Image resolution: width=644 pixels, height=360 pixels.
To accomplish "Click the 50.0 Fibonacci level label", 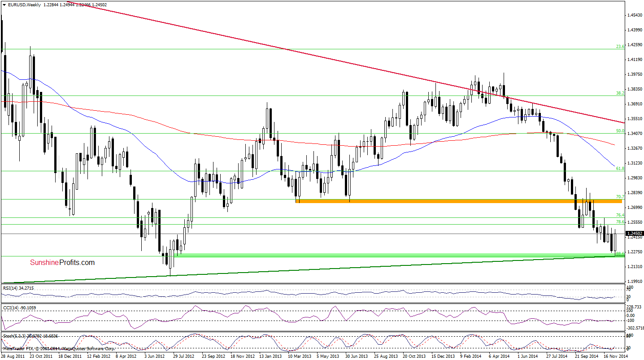I will point(620,131).
